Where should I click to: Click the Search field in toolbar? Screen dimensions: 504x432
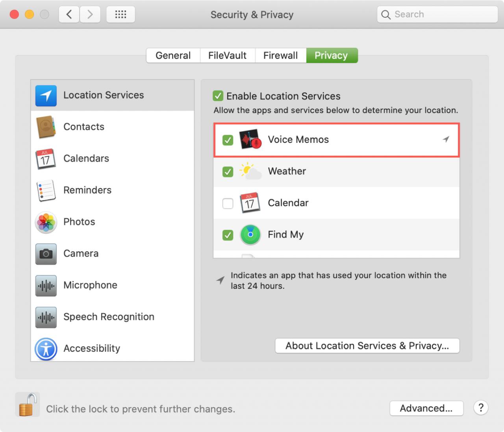tap(437, 15)
